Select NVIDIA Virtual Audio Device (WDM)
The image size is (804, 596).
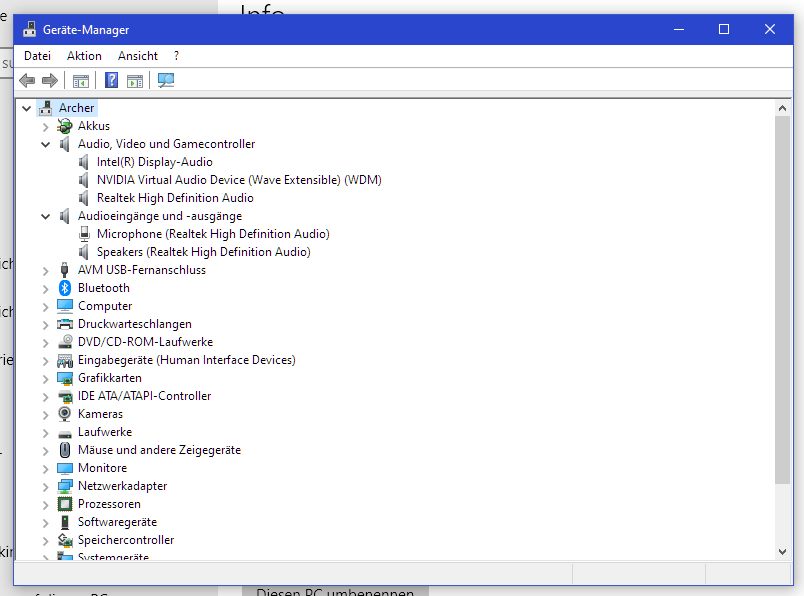(239, 180)
